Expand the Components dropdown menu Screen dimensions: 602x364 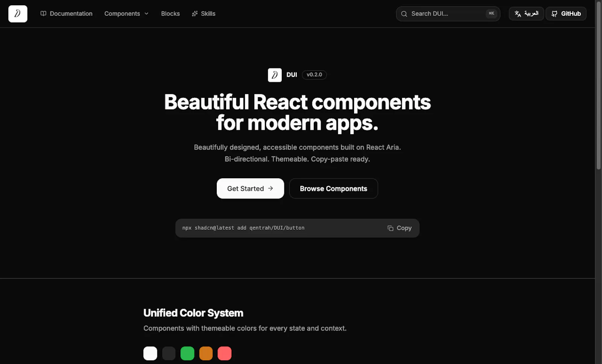126,14
